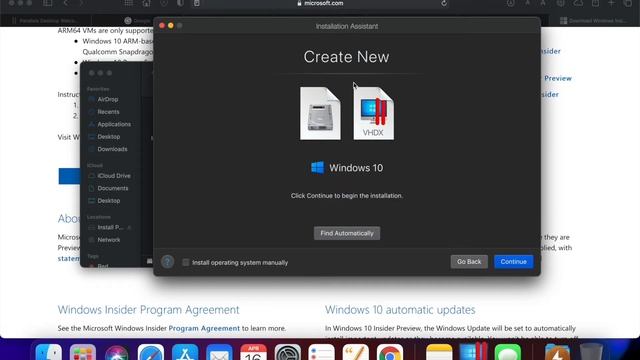
Task: Select Install P... volume in Finder sidebar
Action: pos(110,227)
